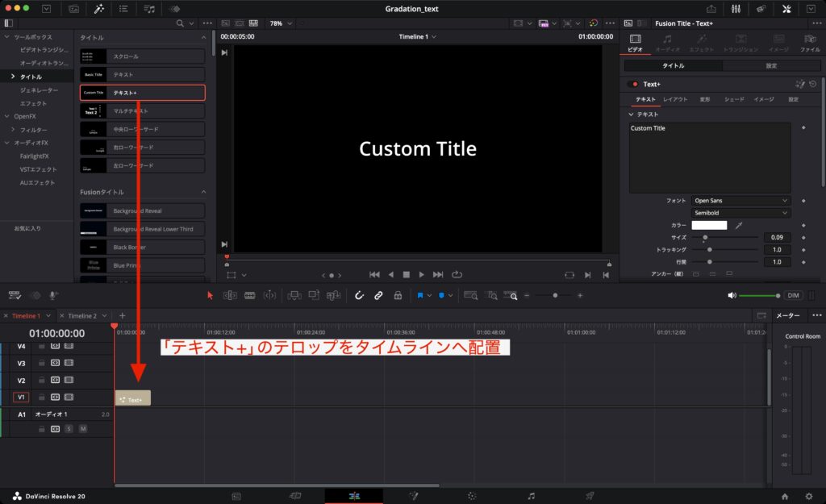Select the スクロール title preset
The height and width of the screenshot is (504, 826).
[142, 56]
